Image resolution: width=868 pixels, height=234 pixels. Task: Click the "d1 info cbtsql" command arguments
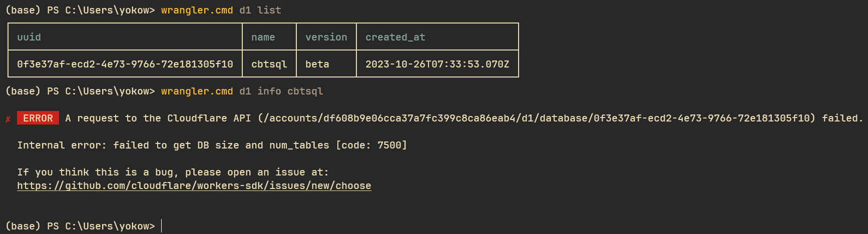pyautogui.click(x=281, y=91)
